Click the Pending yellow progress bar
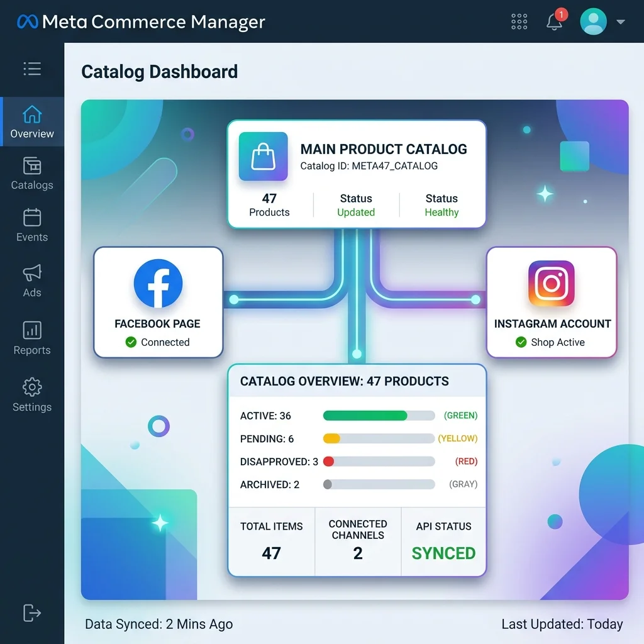 [x=379, y=438]
